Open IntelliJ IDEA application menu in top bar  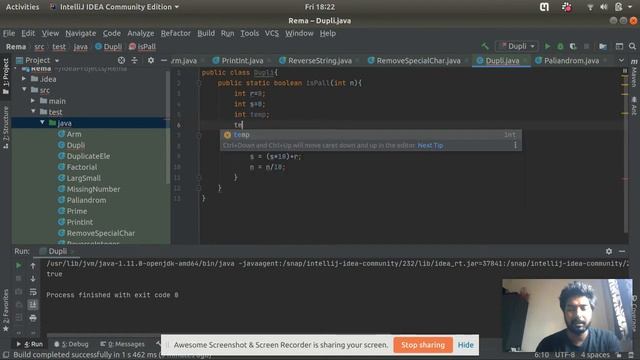click(115, 7)
